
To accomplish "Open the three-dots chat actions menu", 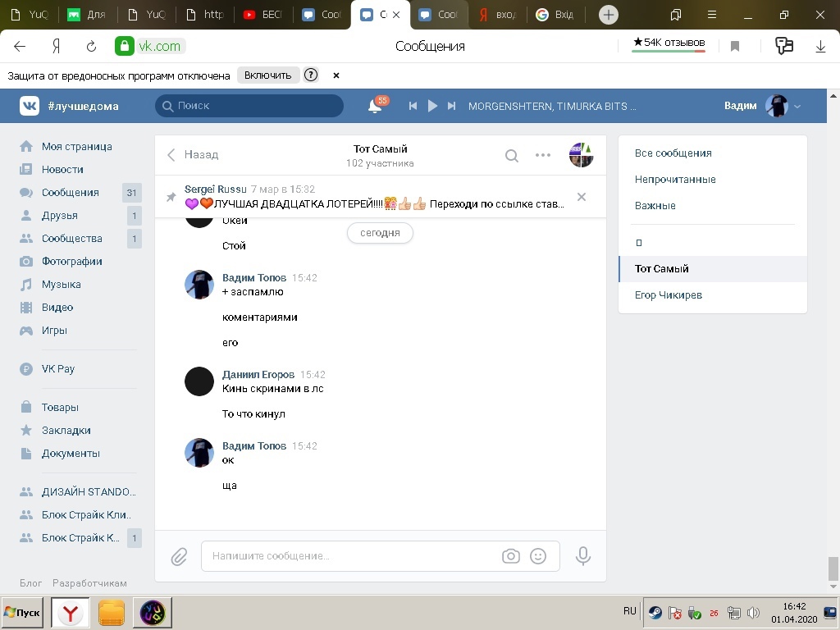I will point(543,155).
